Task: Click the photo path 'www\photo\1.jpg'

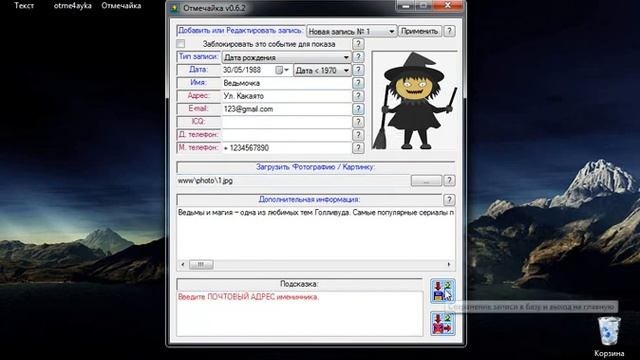Action: pyautogui.click(x=205, y=180)
